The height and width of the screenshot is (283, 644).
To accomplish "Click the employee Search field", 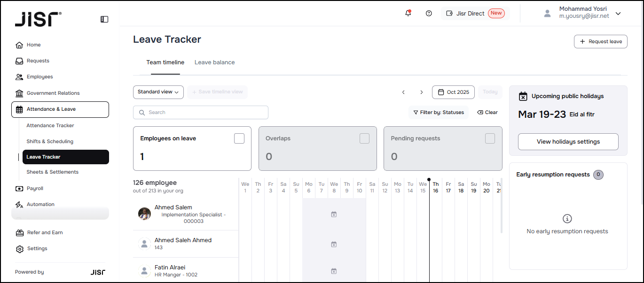I will 201,112.
